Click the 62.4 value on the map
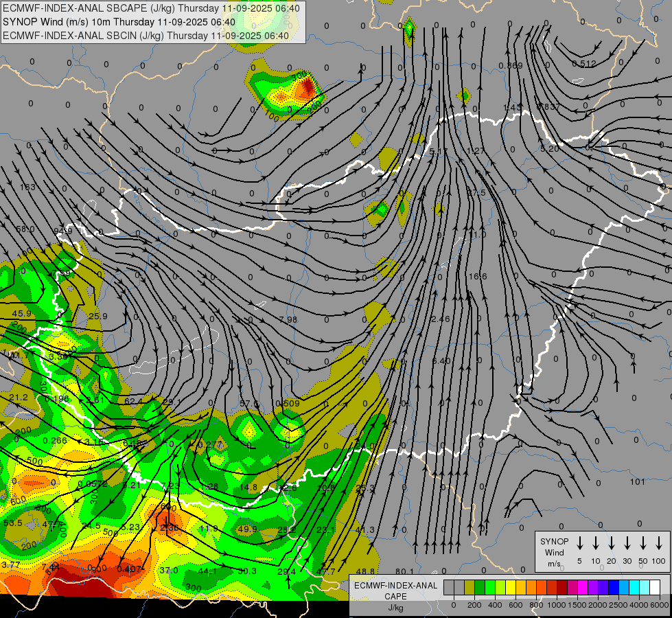Viewport: 672px width, 618px height. point(134,402)
